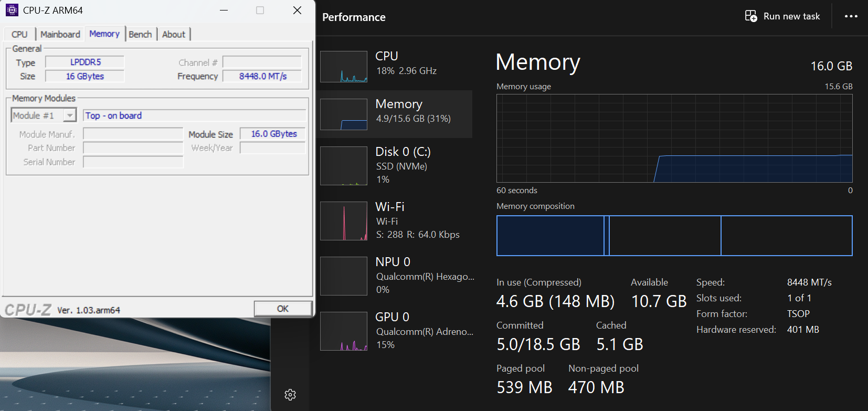Select the CPU usage graph thumbnail
The height and width of the screenshot is (411, 868).
[x=344, y=67]
